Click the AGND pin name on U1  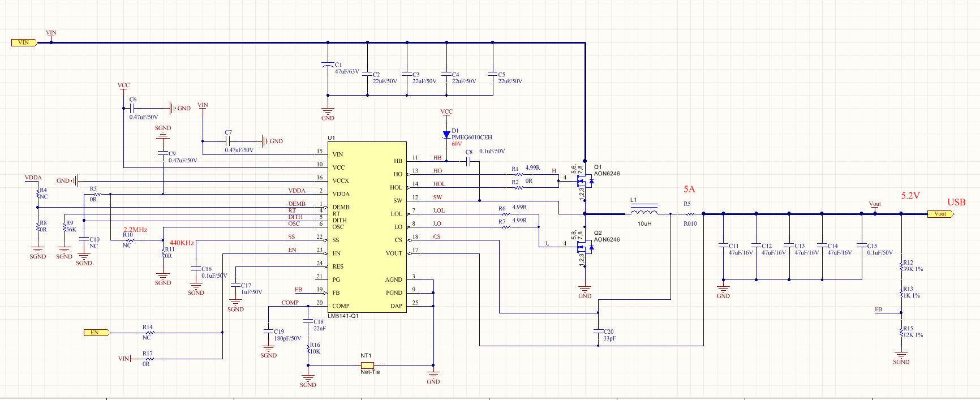pos(394,280)
